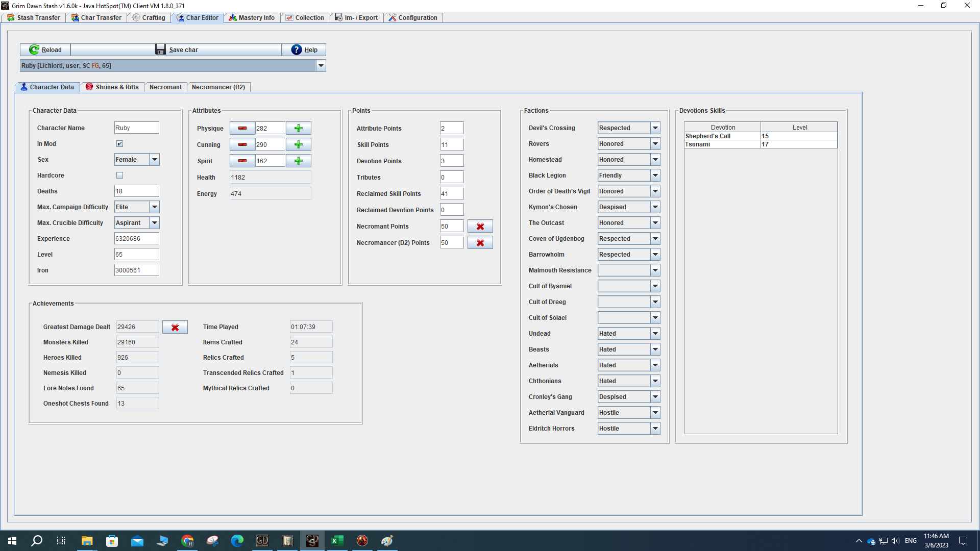Open Max. Campaign Difficulty dropdown
This screenshot has width=980, height=551.
tap(154, 207)
